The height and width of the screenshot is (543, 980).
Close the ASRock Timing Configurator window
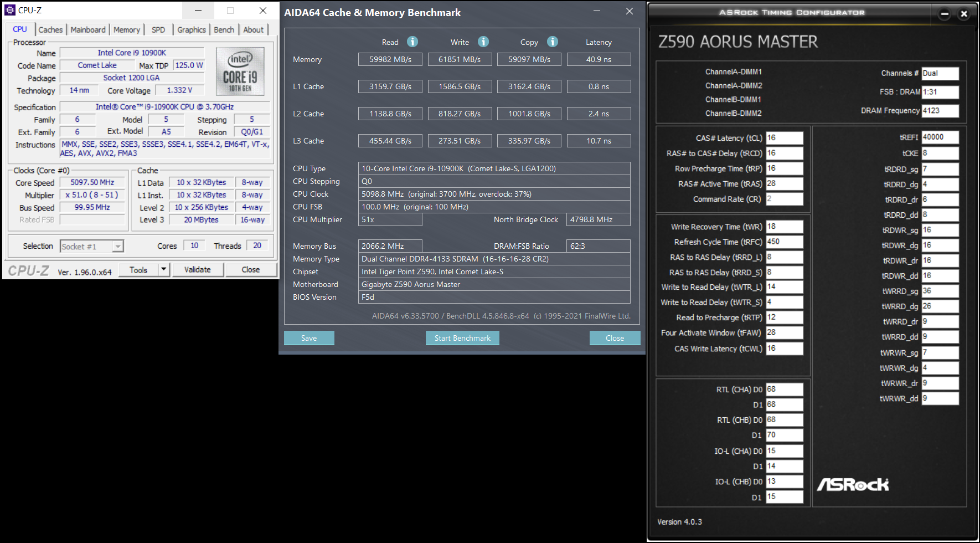click(x=964, y=14)
